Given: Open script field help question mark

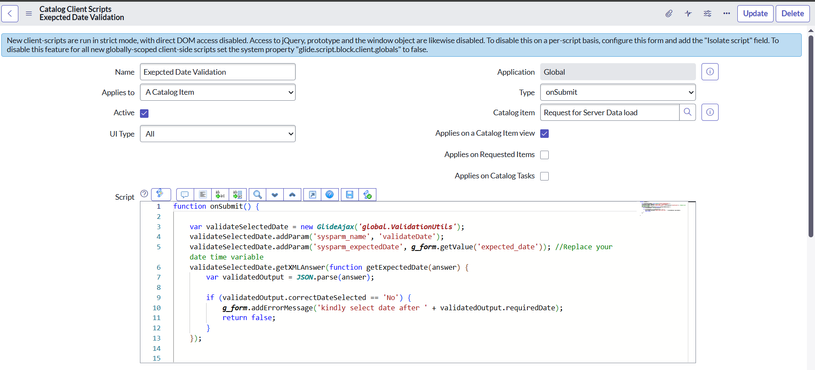Looking at the screenshot, I should pos(144,194).
